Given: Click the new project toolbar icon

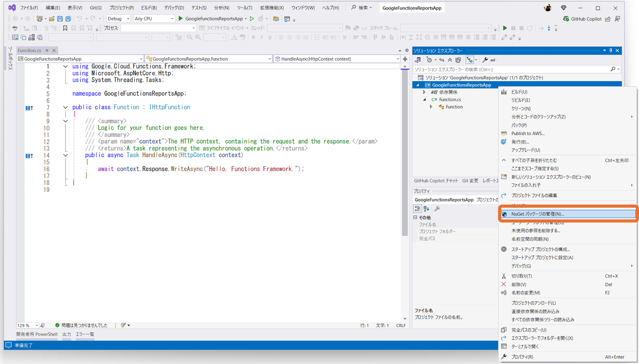Looking at the screenshot, I should pyautogui.click(x=40, y=19).
